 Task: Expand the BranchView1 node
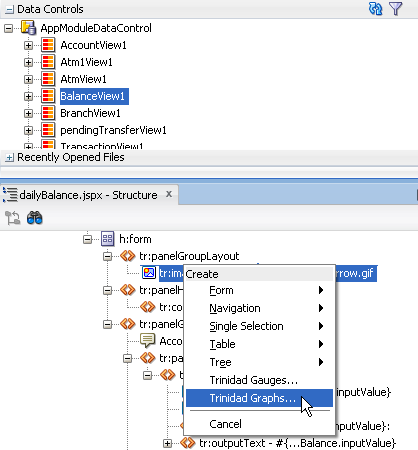click(28, 113)
